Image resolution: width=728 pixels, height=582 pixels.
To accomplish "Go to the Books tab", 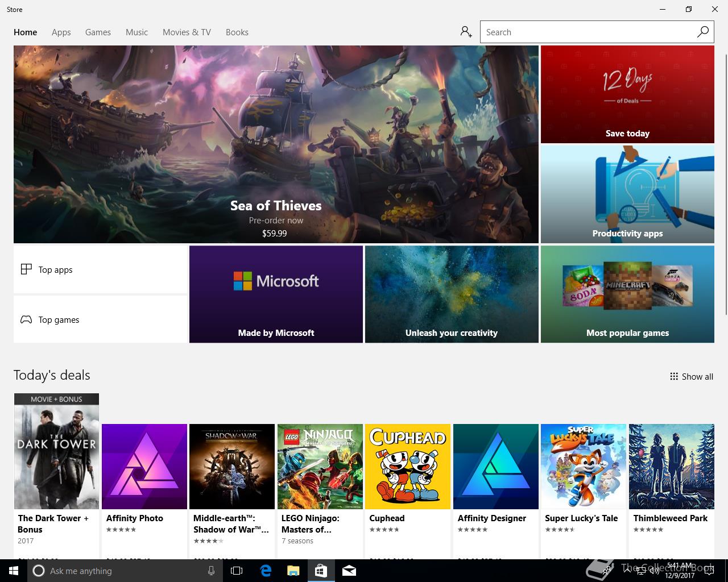I will click(237, 32).
